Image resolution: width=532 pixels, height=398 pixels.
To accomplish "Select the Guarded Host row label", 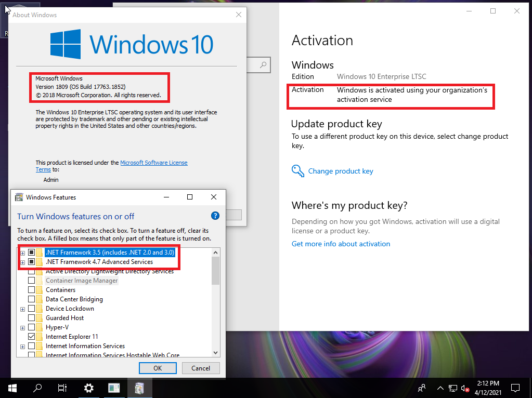I will tap(65, 318).
